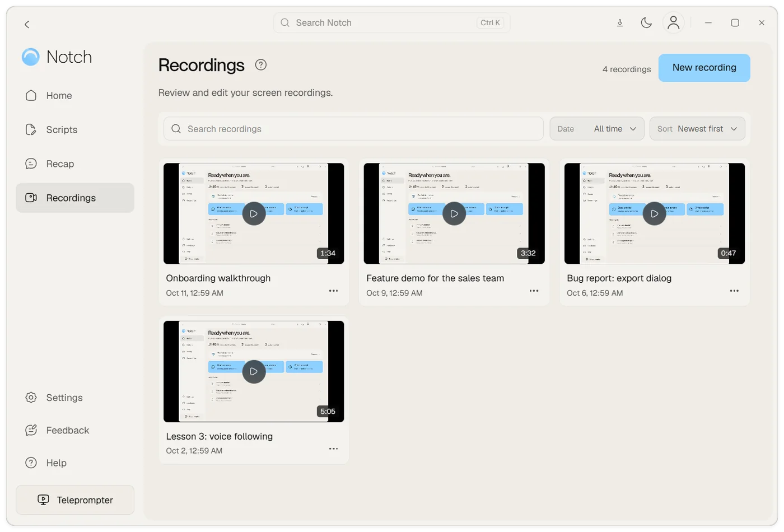The width and height of the screenshot is (784, 532).
Task: Click the Lesson 3: voice following title
Action: pos(220,436)
